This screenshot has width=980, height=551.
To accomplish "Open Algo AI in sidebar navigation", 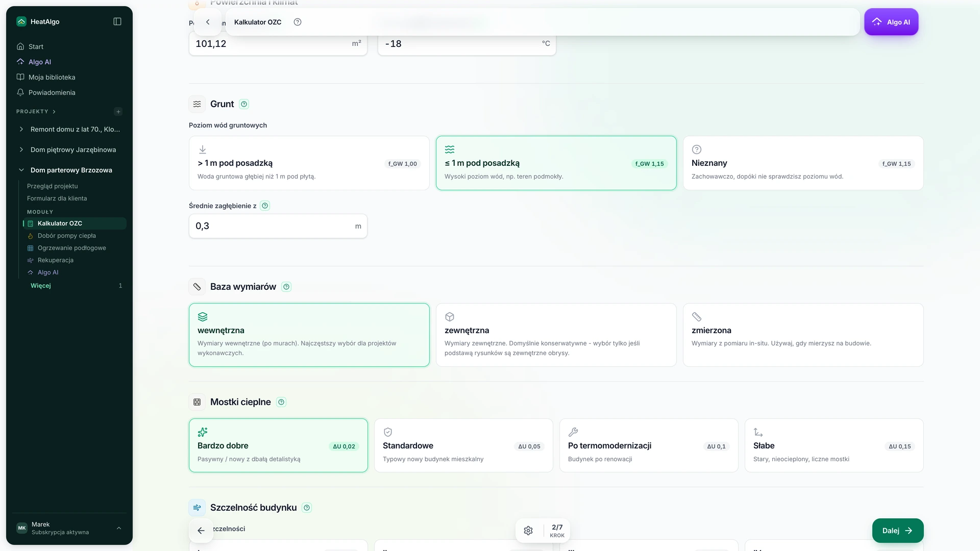I will 40,62.
